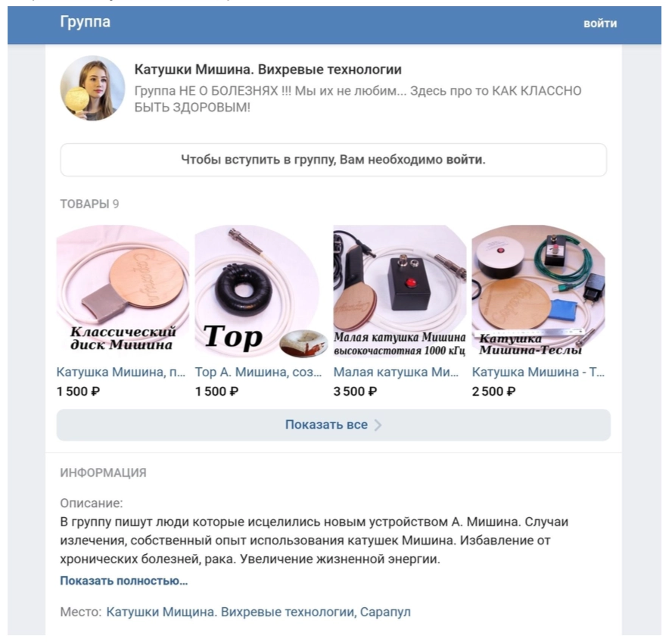Open product link Малая катушка Ми…

[x=396, y=372]
